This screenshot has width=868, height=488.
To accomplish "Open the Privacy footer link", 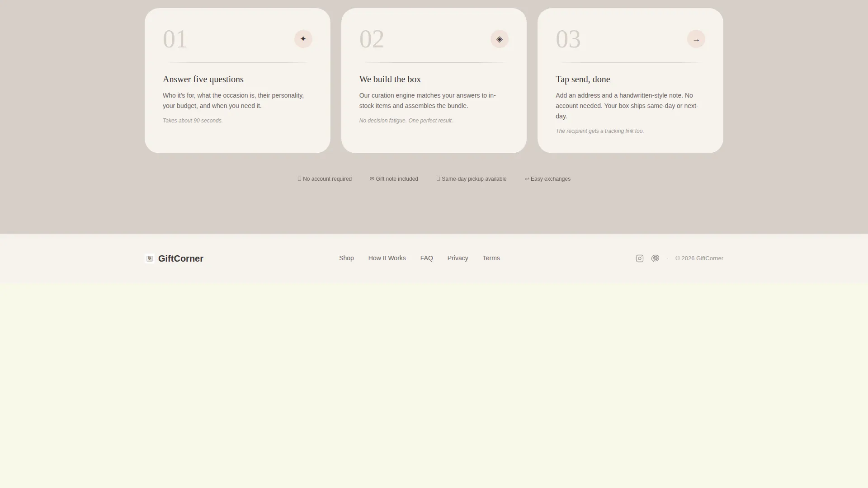I will click(x=458, y=258).
